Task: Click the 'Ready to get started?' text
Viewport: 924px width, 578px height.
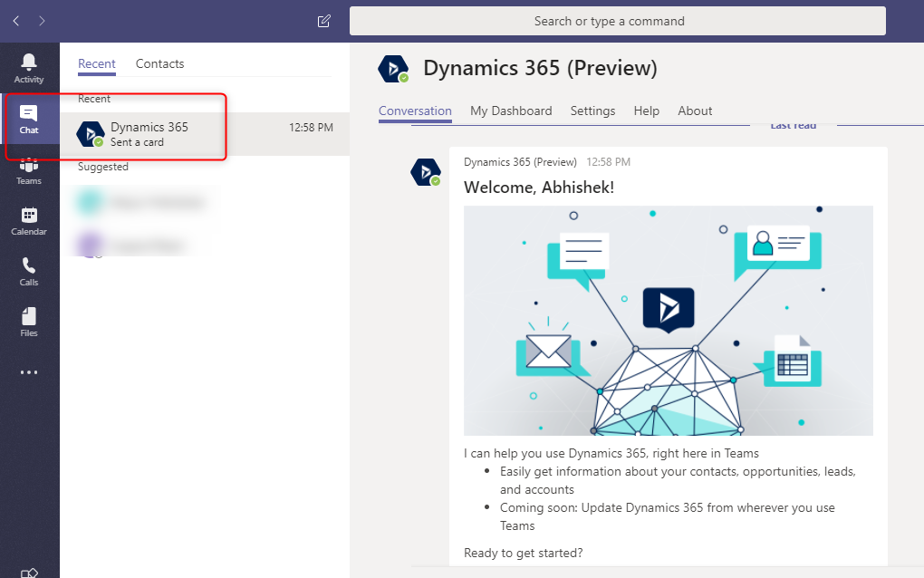Action: click(524, 553)
